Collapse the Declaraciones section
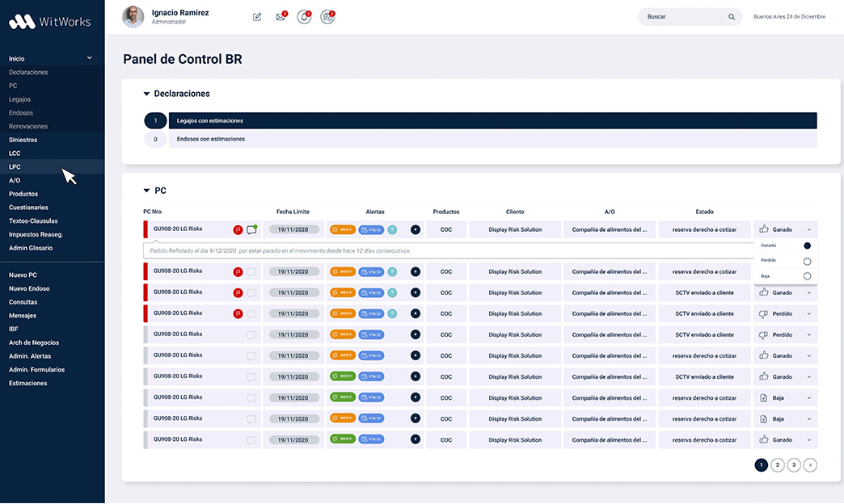Screen dimensions: 844x504 [x=146, y=94]
